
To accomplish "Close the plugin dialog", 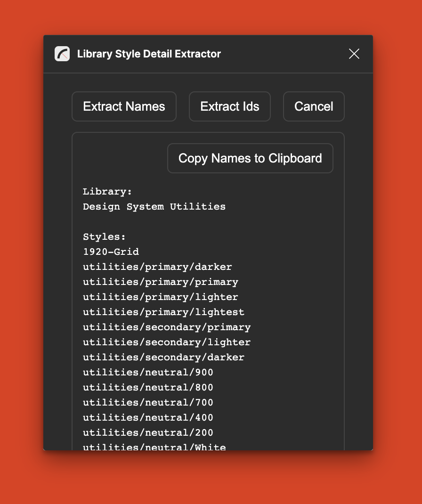I will coord(354,54).
